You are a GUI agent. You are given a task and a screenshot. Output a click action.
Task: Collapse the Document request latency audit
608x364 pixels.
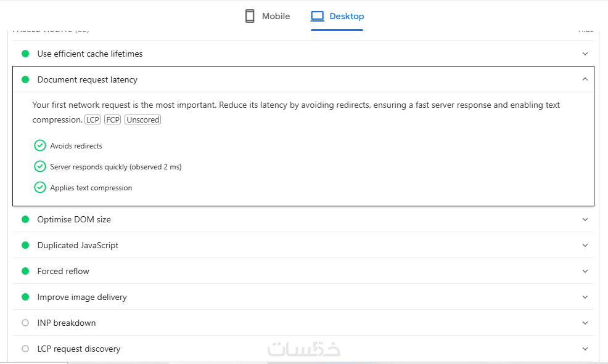[x=585, y=79]
